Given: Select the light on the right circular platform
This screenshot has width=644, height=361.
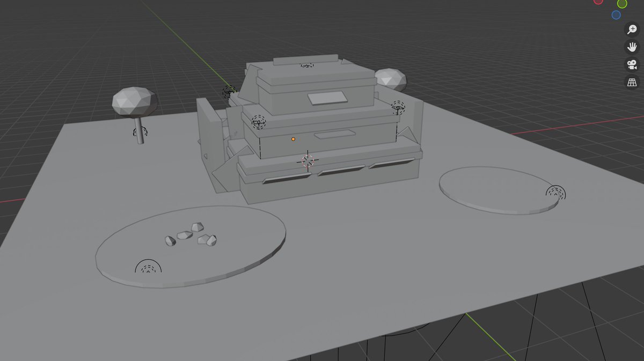Looking at the screenshot, I should click(x=555, y=192).
